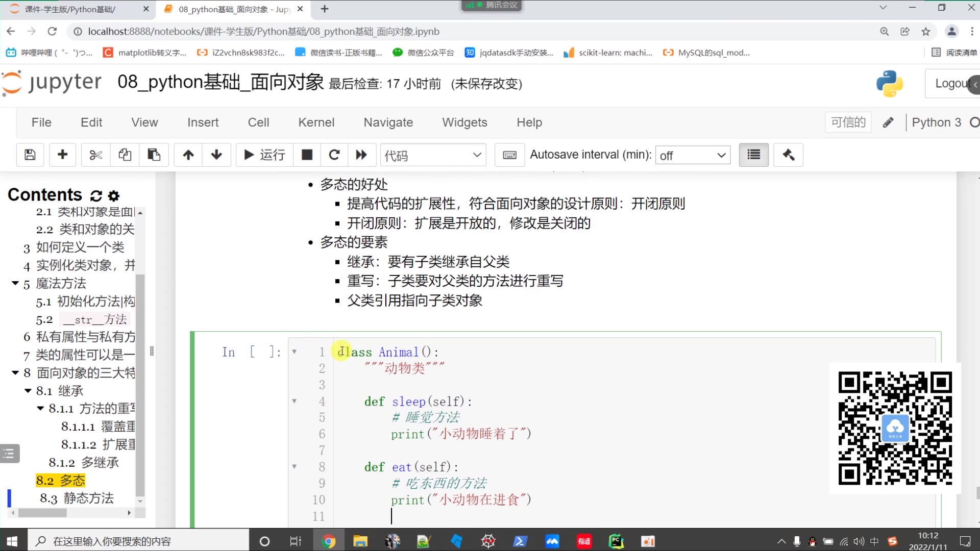Move the cell down
Image resolution: width=980 pixels, height=551 pixels.
216,155
